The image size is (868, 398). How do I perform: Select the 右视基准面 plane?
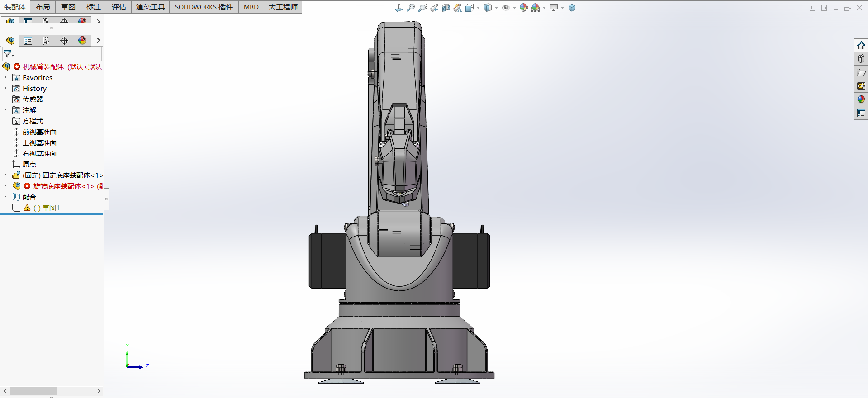pyautogui.click(x=39, y=154)
